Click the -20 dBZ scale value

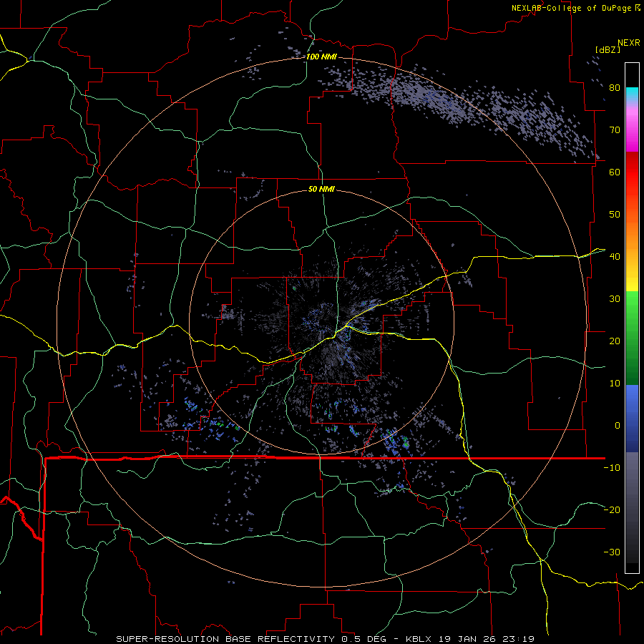(612, 510)
